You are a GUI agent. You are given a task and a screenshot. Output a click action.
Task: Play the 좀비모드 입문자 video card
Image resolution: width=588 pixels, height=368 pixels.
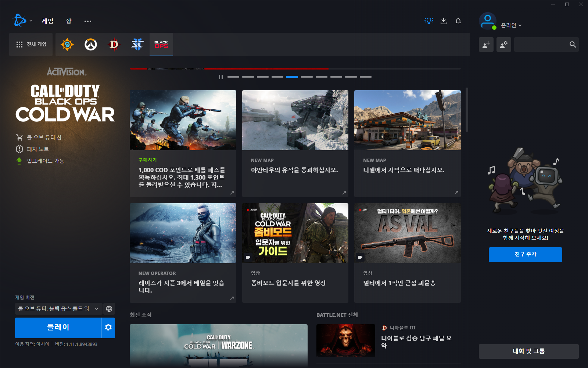295,253
